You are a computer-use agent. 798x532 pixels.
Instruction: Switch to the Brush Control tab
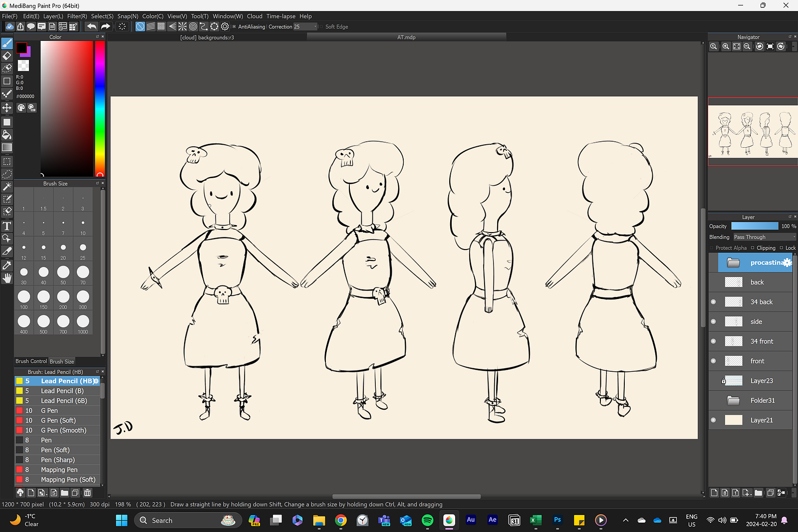[31, 361]
